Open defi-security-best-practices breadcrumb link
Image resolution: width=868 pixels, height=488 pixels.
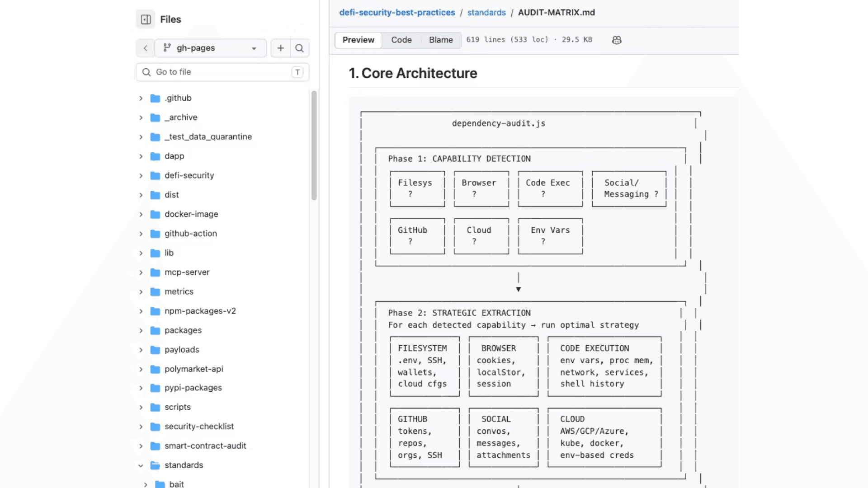(397, 13)
